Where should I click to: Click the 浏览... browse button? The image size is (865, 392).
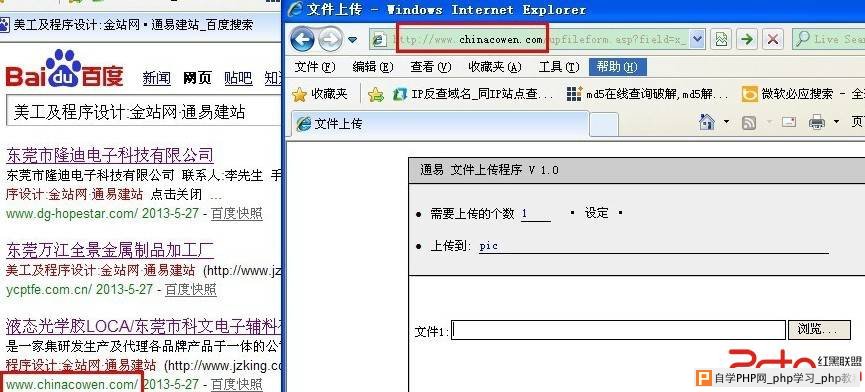[818, 330]
